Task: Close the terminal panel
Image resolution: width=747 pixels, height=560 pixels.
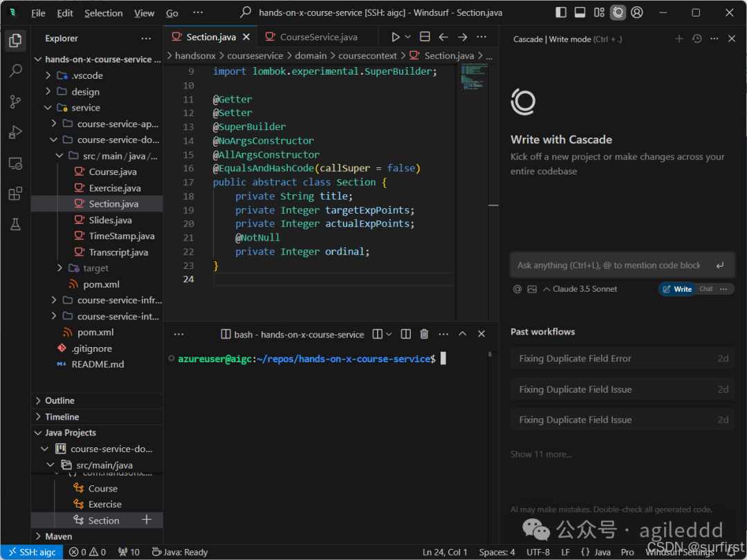Action: coord(481,335)
